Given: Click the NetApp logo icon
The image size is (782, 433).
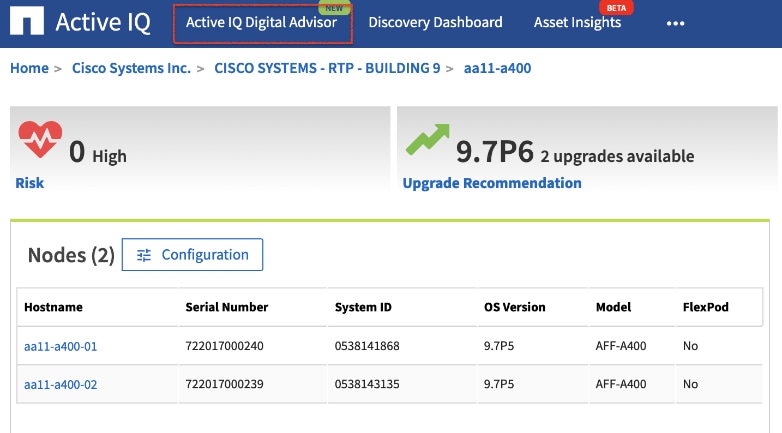Looking at the screenshot, I should (x=27, y=21).
